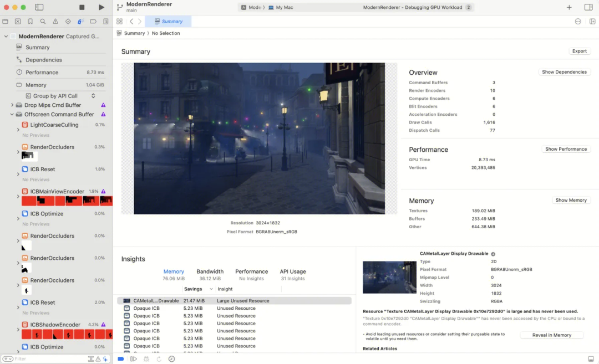
Task: Open the GPU performance gauge icon
Action: coord(171,358)
